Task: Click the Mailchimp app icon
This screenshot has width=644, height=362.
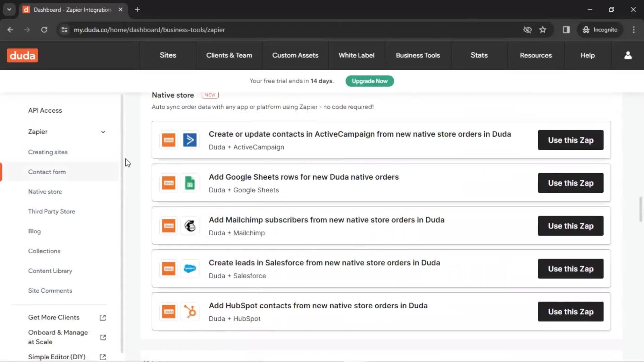Action: click(x=190, y=226)
